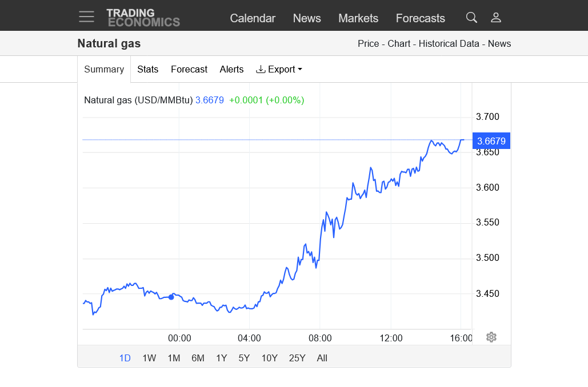This screenshot has height=387, width=588.
Task: Select the Summary tab
Action: [104, 69]
